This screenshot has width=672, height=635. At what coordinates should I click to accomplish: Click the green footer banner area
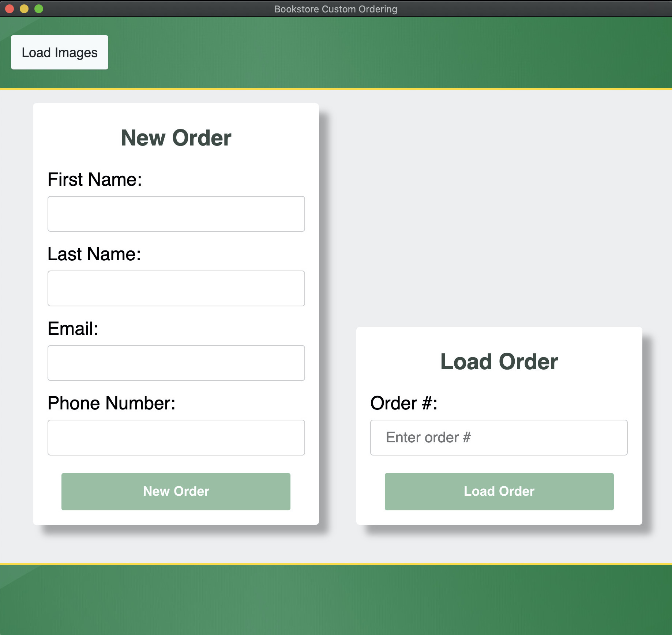336,600
